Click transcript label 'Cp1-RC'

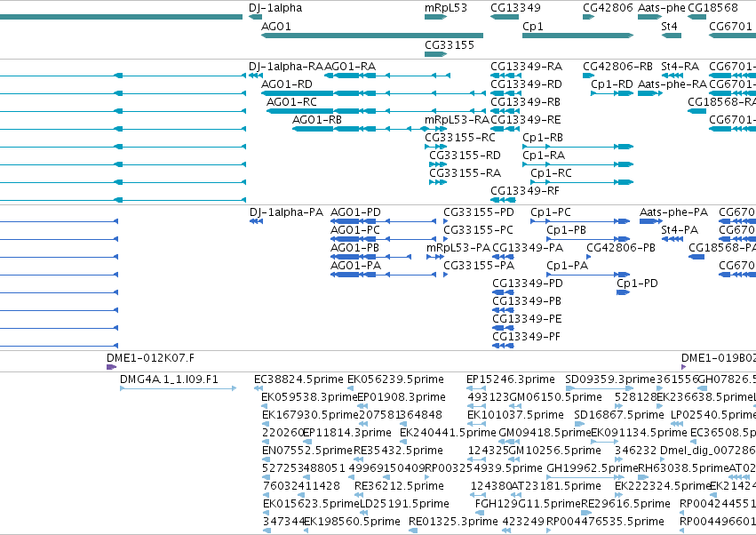click(x=551, y=173)
